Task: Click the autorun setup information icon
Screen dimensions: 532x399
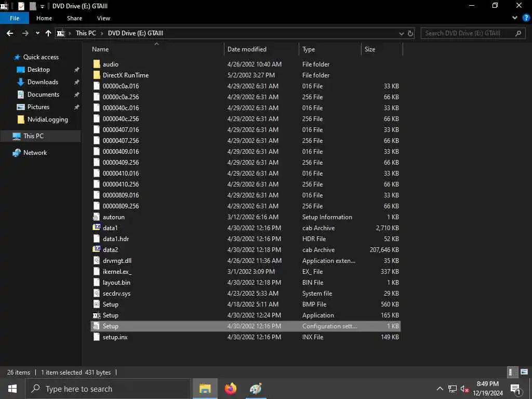Action: coord(97,217)
